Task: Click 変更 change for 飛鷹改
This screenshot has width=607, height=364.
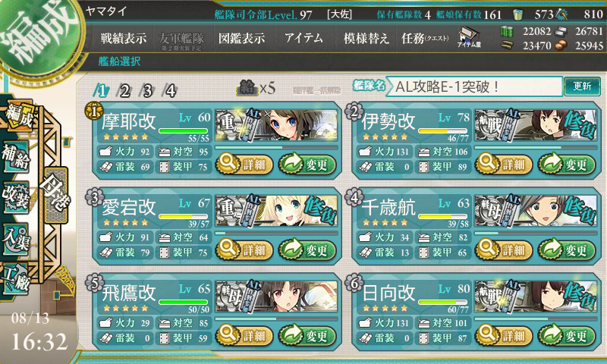Action: point(307,335)
